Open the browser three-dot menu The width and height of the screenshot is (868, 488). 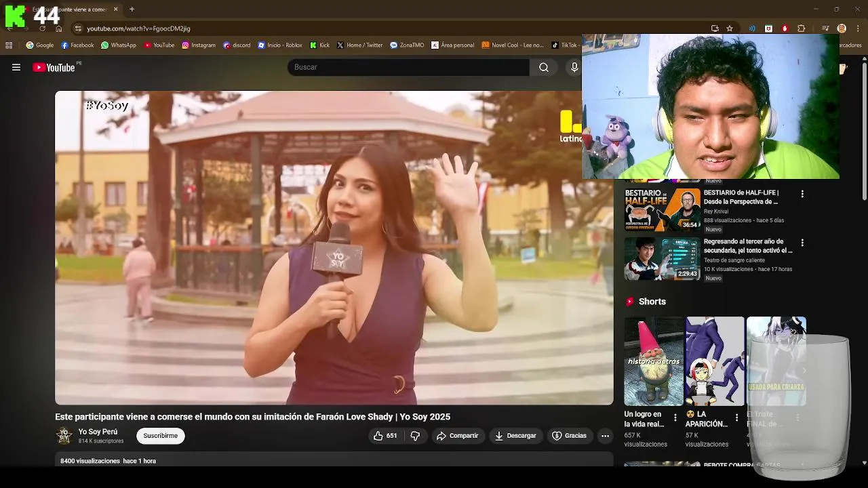859,28
